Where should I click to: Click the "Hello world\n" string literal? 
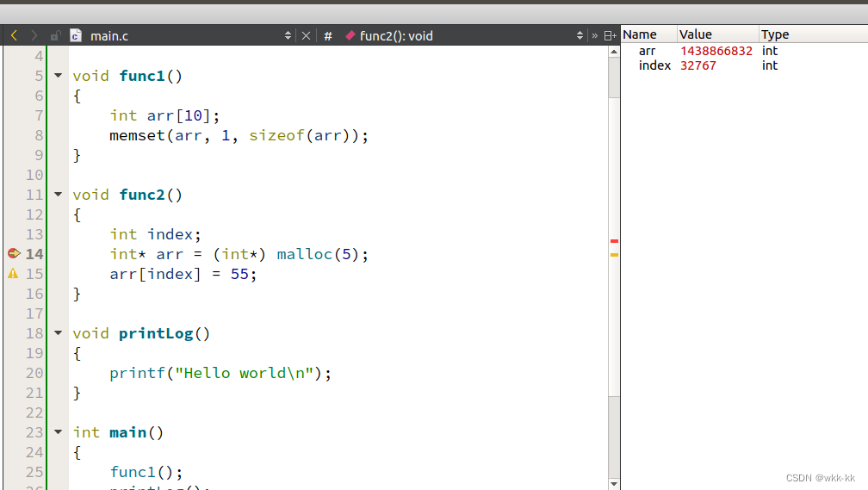(245, 373)
